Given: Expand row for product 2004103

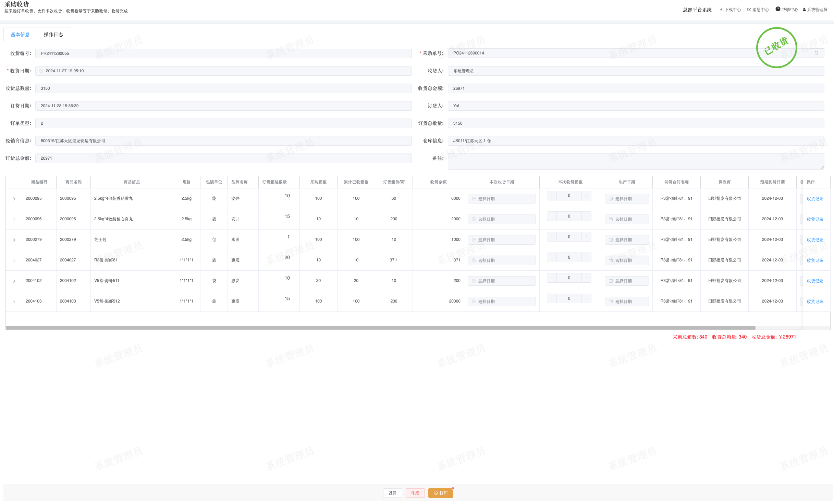Looking at the screenshot, I should click(x=14, y=302).
